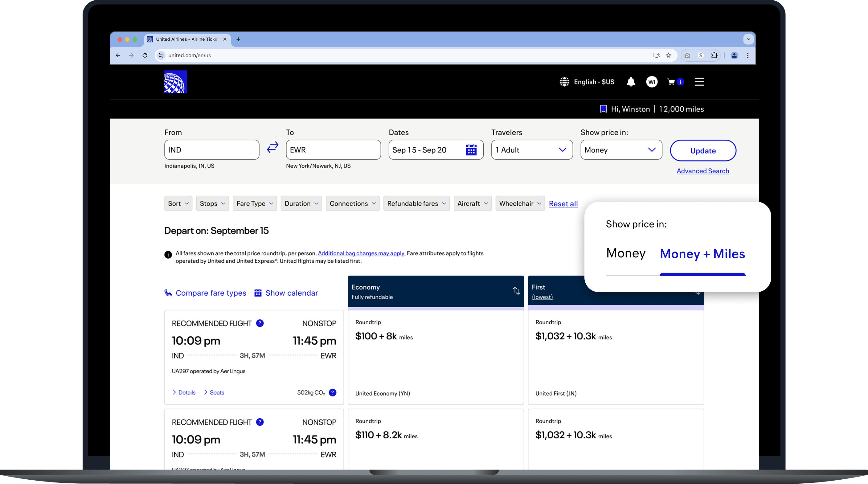Open site information icon in address bar
868x484 pixels.
point(161,55)
